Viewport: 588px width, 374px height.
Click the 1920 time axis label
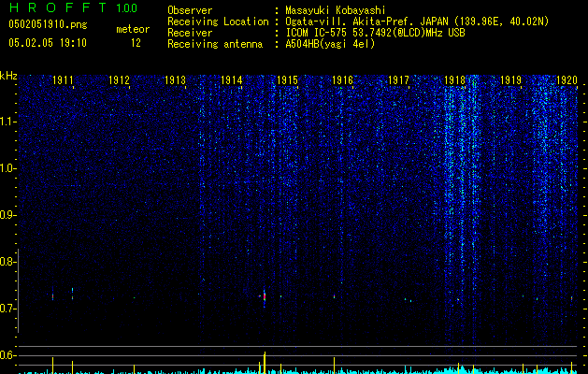pos(566,80)
